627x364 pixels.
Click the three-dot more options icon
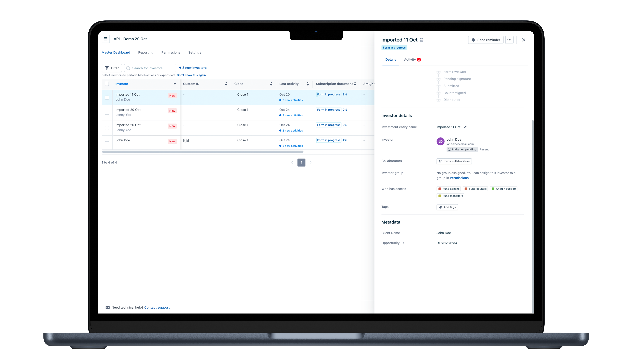click(x=510, y=40)
